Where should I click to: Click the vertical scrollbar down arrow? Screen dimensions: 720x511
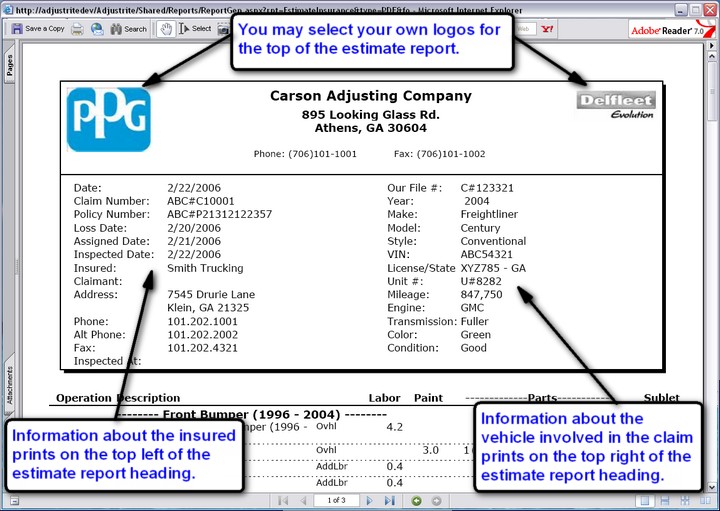point(712,486)
